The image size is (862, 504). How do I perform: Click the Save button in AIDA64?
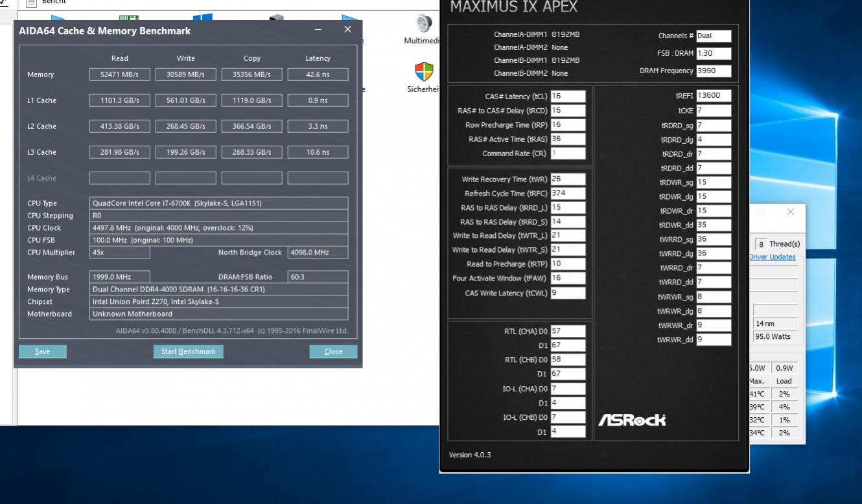tap(42, 351)
